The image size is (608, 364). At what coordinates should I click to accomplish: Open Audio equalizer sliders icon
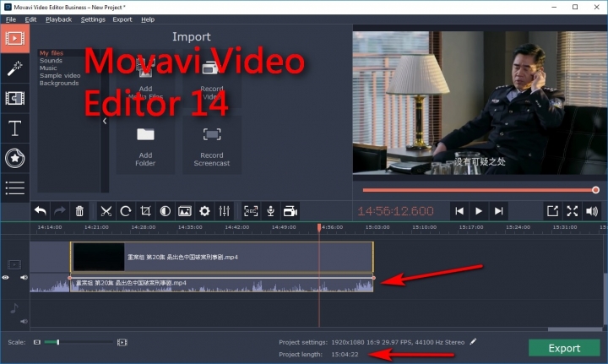click(x=224, y=211)
